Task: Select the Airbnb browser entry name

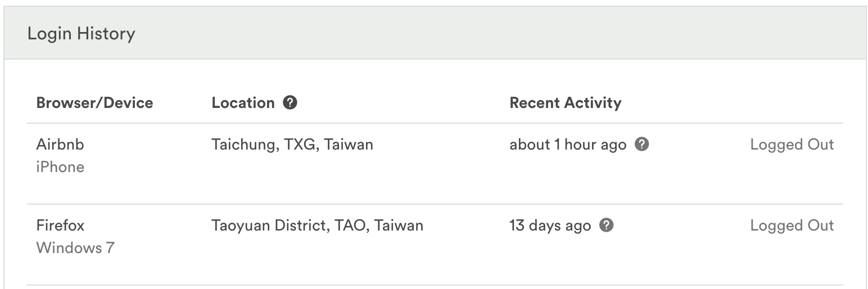Action: pyautogui.click(x=60, y=144)
